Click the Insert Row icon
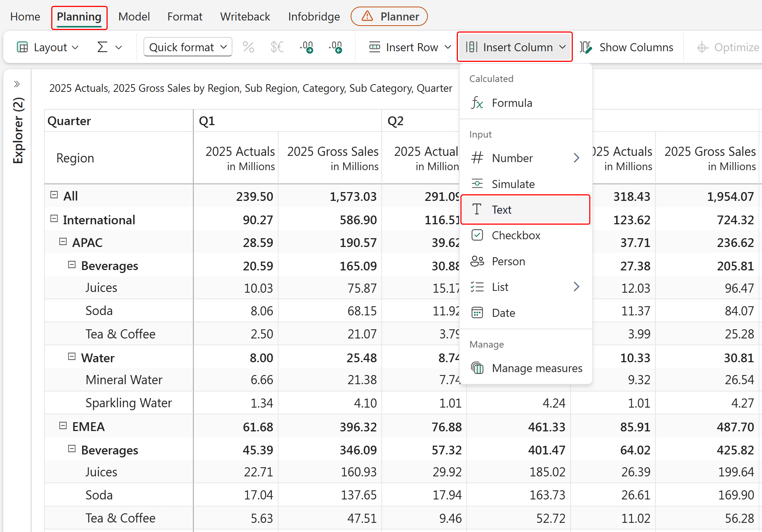Viewport: 762px width, 532px height. click(x=375, y=47)
